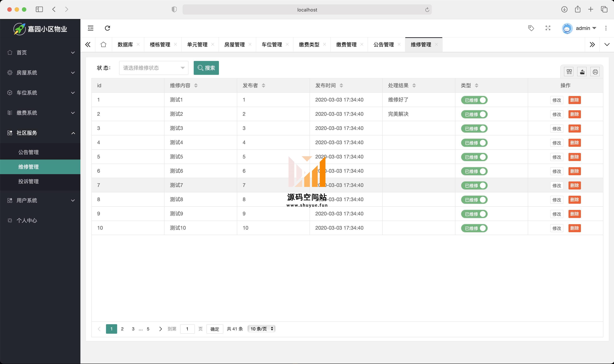Open the vertical more-options menu
The image size is (614, 364).
[x=606, y=28]
